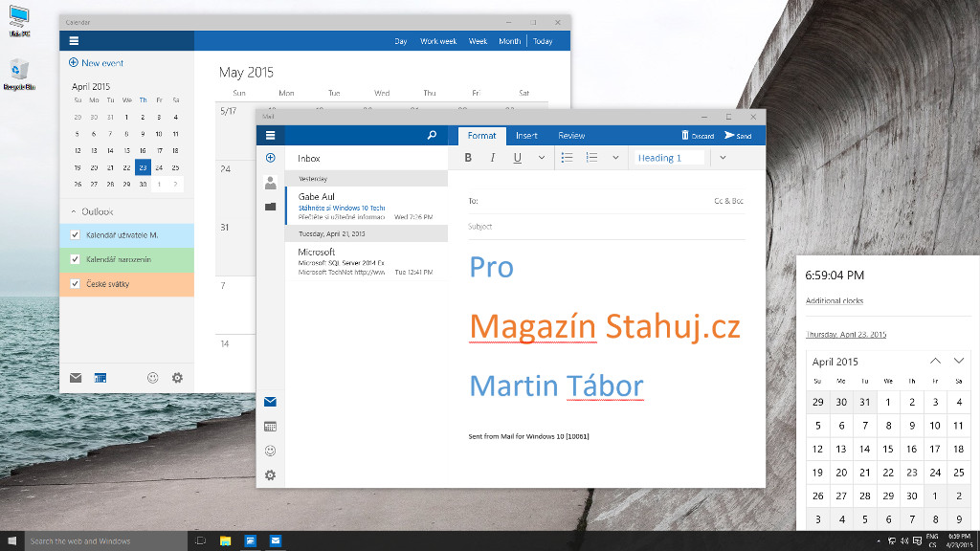This screenshot has width=980, height=551.
Task: Open folders icon in Mail sidebar
Action: coord(270,207)
